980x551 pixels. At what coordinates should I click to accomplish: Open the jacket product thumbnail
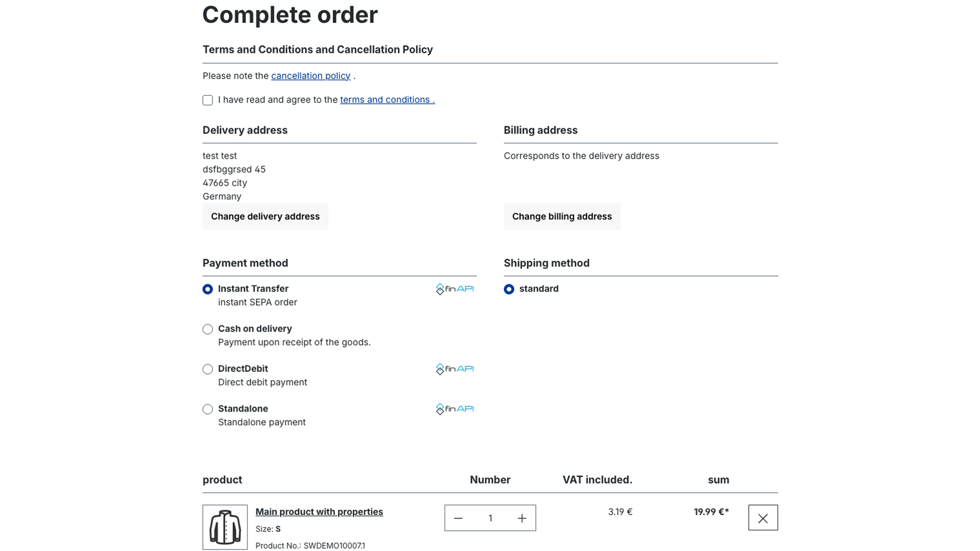click(x=225, y=527)
